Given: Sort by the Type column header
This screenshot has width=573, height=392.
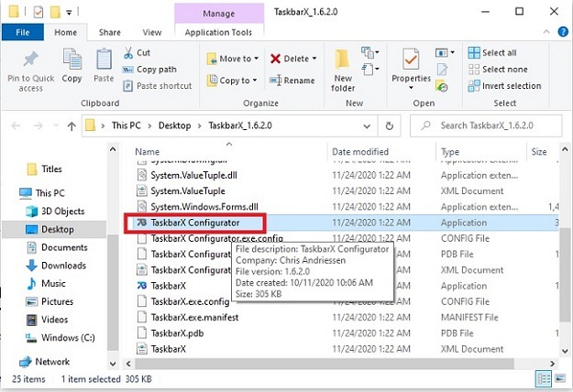Looking at the screenshot, I should click(x=450, y=152).
